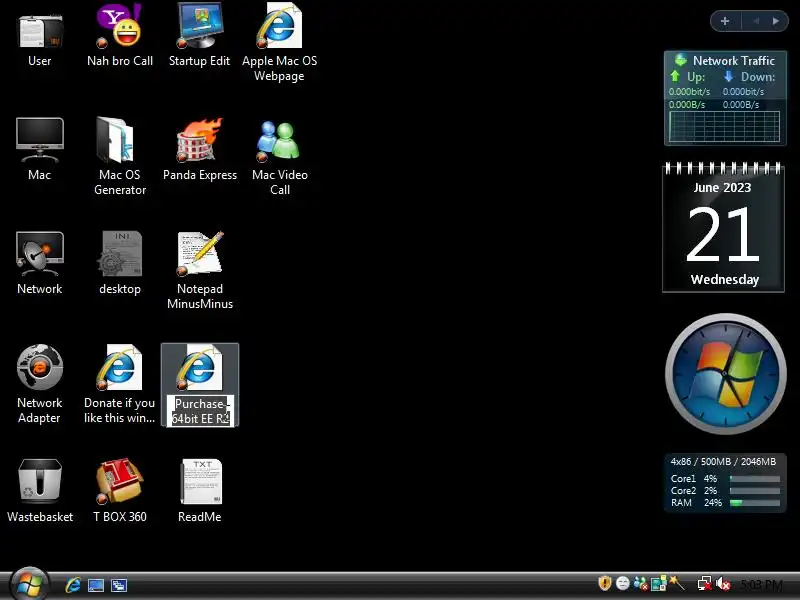Viewport: 800px width, 600px height.
Task: Open the security shield tray alert
Action: [x=605, y=583]
